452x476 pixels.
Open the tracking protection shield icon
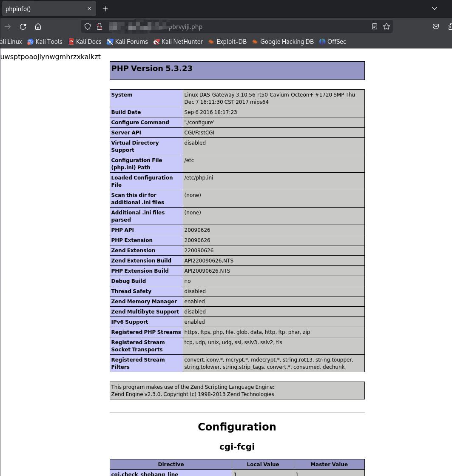pyautogui.click(x=87, y=27)
